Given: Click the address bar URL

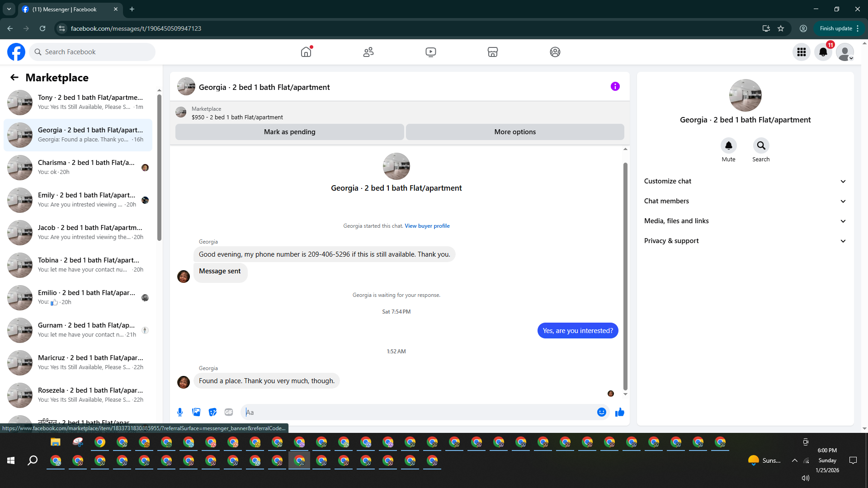Looking at the screenshot, I should 136,28.
